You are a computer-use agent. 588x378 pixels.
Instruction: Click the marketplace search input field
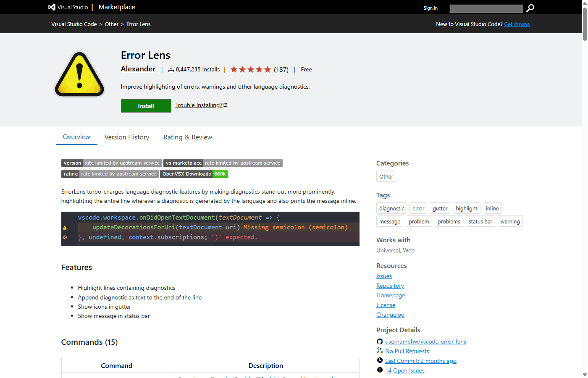(486, 8)
